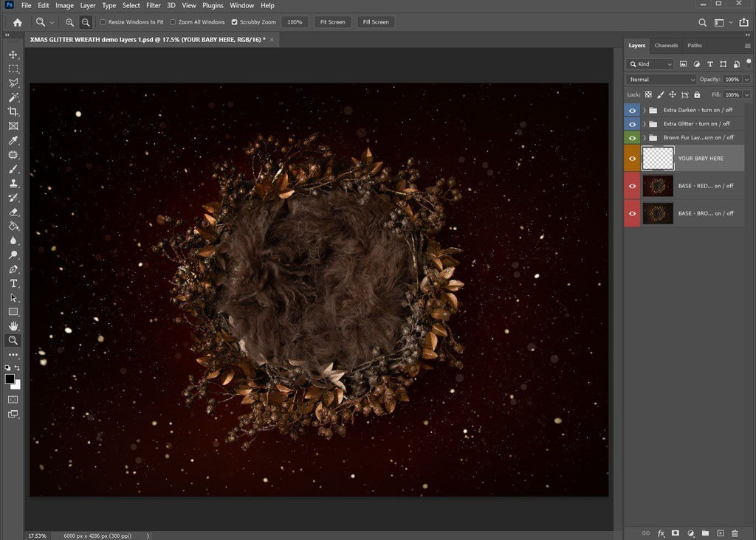Disable the Scrubby Zoom checkbox

[x=235, y=22]
